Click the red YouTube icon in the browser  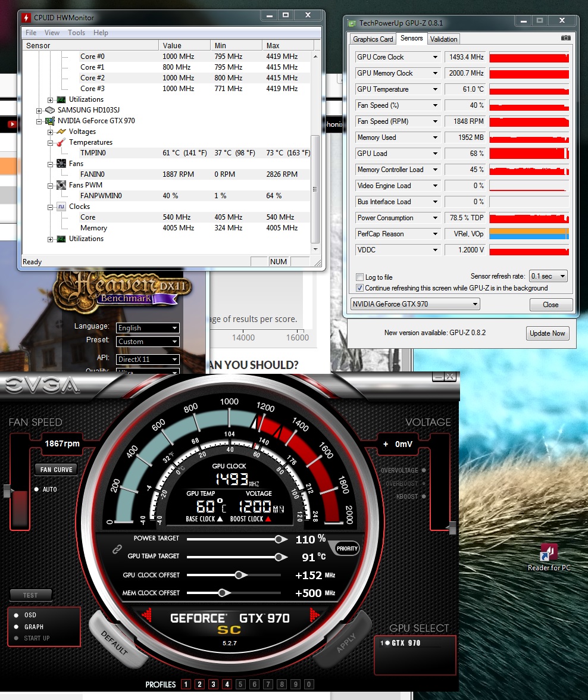coord(12,124)
